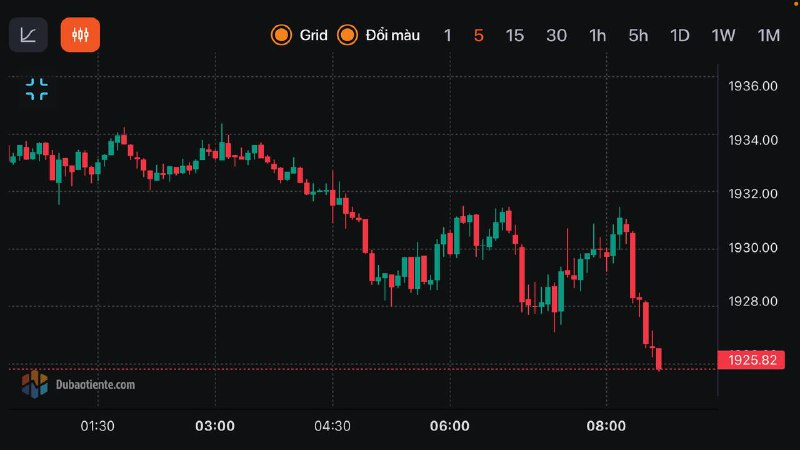Screen dimensions: 800x450
Task: Select the 1W weekly timeframe
Action: pyautogui.click(x=723, y=35)
